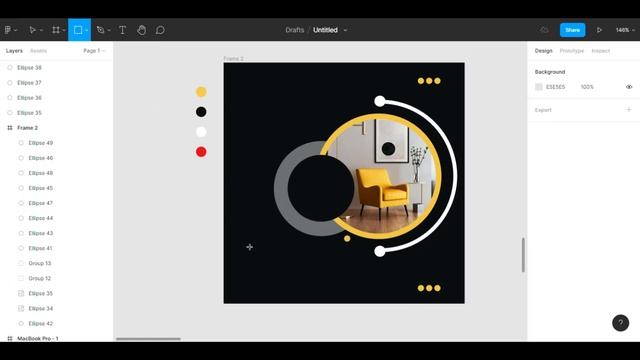Click the canvas vertical scrollbar
Viewport: 640px width, 360px height.
click(523, 255)
